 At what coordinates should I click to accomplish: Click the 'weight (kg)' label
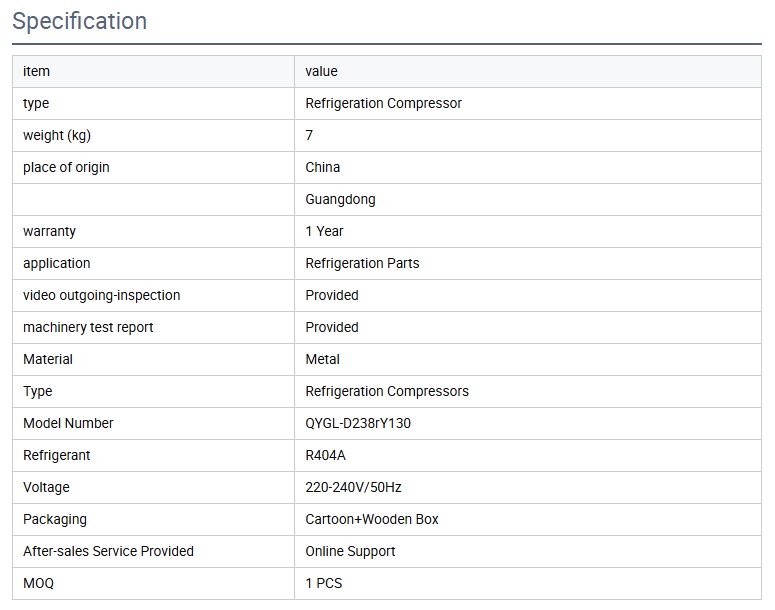tap(57, 135)
